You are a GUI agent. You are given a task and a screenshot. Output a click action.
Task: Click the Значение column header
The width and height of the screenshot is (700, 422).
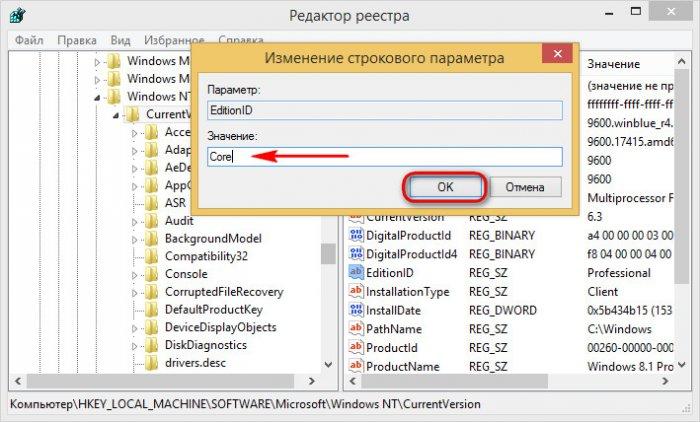click(x=613, y=64)
